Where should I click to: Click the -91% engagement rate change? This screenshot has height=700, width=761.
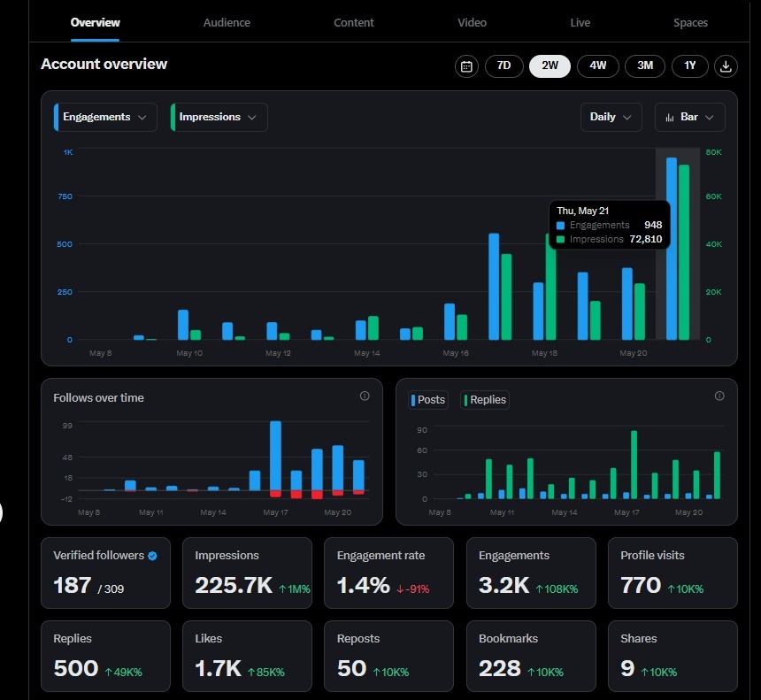coord(413,589)
